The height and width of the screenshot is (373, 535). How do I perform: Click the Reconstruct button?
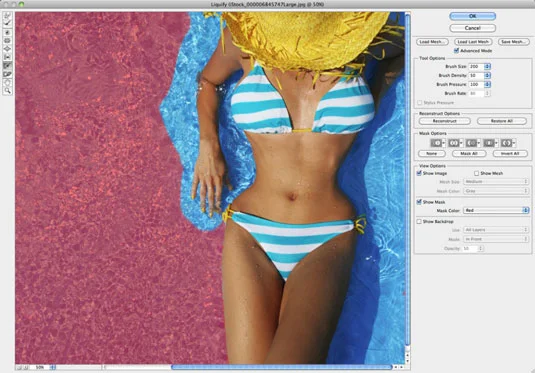(x=445, y=121)
